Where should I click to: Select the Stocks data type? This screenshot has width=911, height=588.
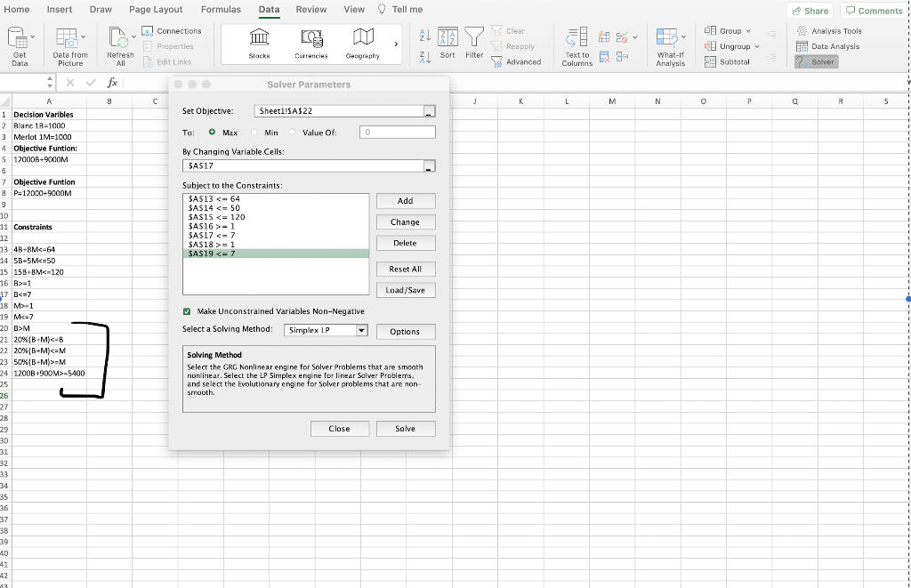[x=259, y=37]
